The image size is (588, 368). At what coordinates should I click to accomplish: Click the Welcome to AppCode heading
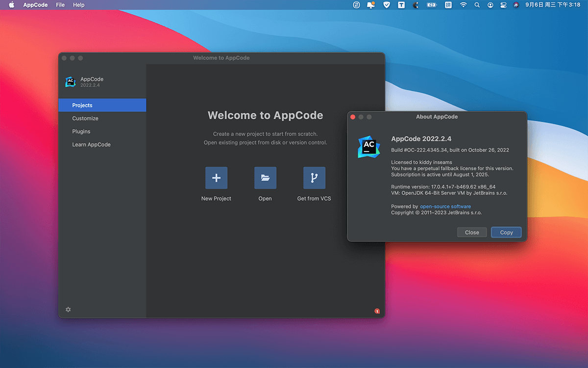(x=265, y=115)
